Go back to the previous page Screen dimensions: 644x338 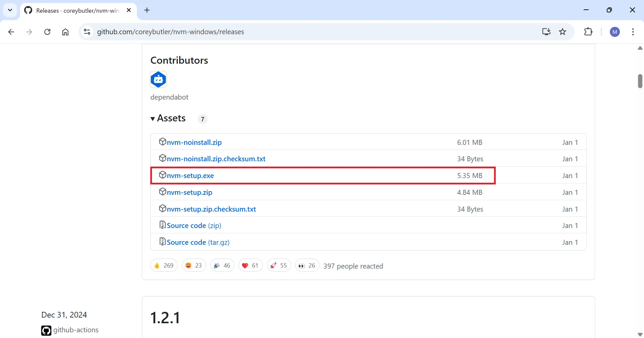(x=11, y=32)
